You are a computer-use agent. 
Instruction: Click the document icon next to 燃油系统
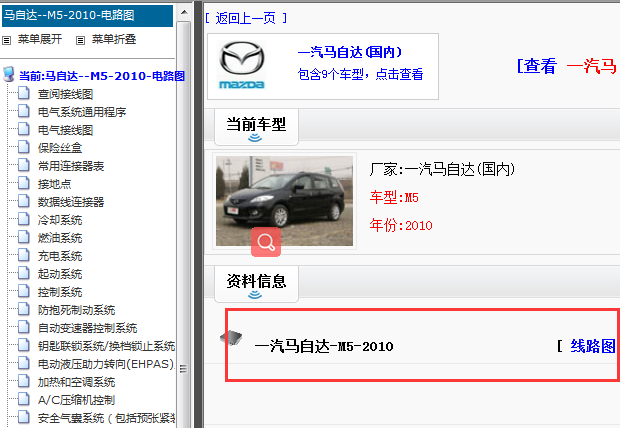pyautogui.click(x=24, y=237)
